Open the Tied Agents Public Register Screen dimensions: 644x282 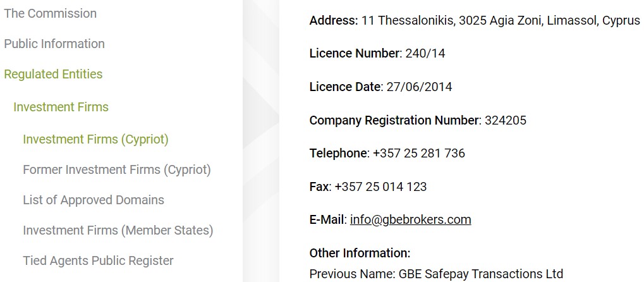coord(98,261)
